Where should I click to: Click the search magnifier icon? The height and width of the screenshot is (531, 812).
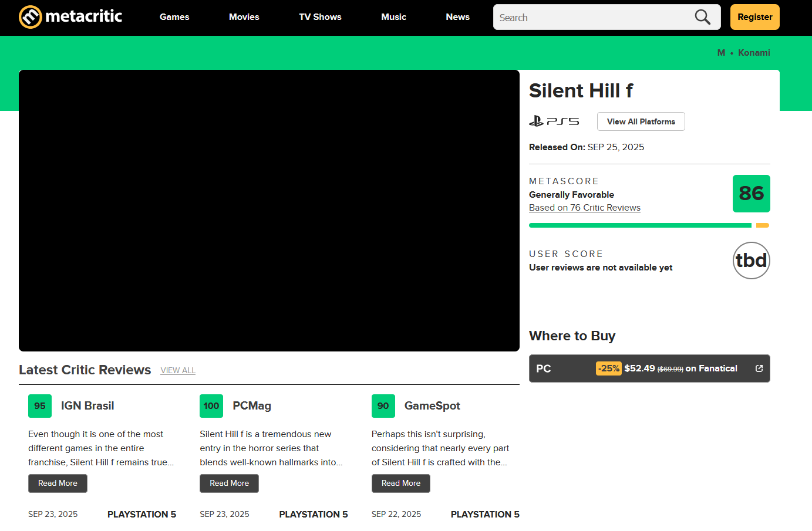703,17
